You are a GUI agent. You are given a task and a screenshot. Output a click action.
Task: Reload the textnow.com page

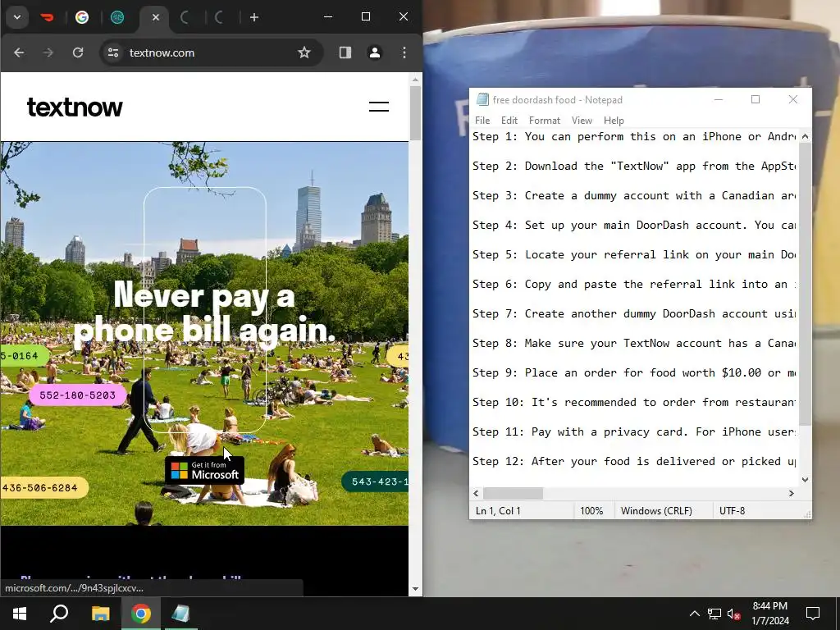tap(78, 52)
